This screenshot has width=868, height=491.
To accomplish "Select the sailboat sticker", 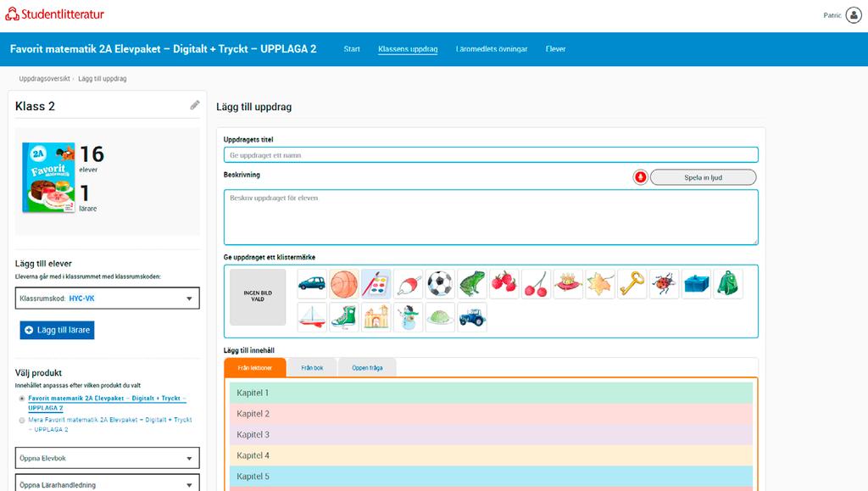I will (312, 317).
